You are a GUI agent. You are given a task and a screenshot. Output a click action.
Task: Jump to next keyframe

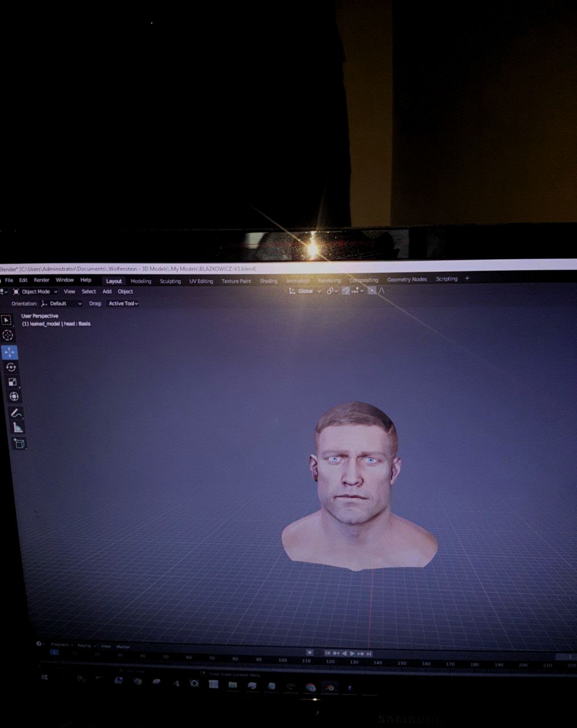point(360,653)
